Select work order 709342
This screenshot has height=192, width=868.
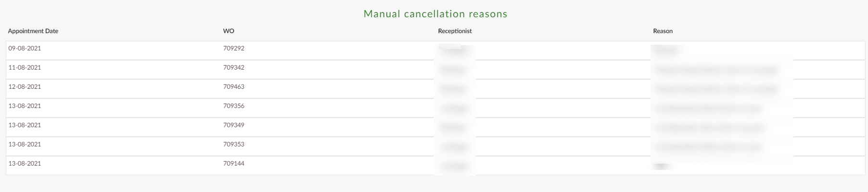pos(234,68)
